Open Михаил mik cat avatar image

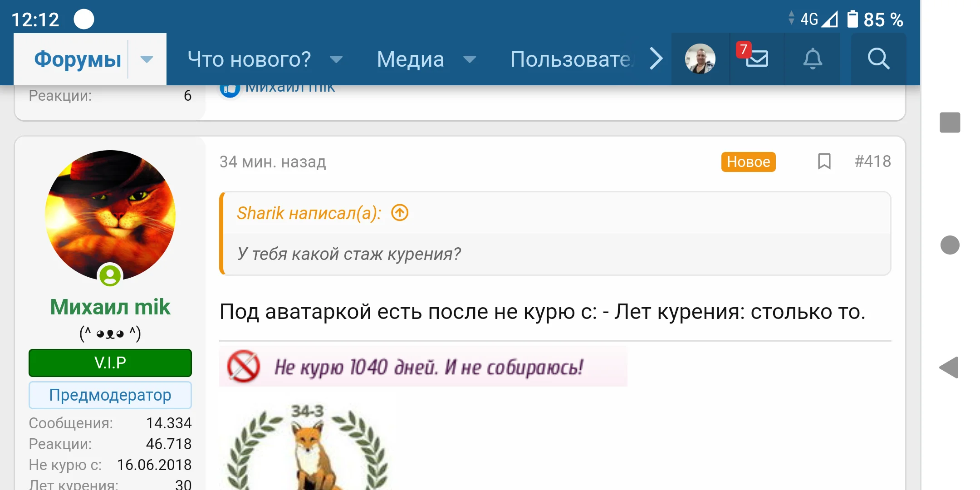pos(110,216)
